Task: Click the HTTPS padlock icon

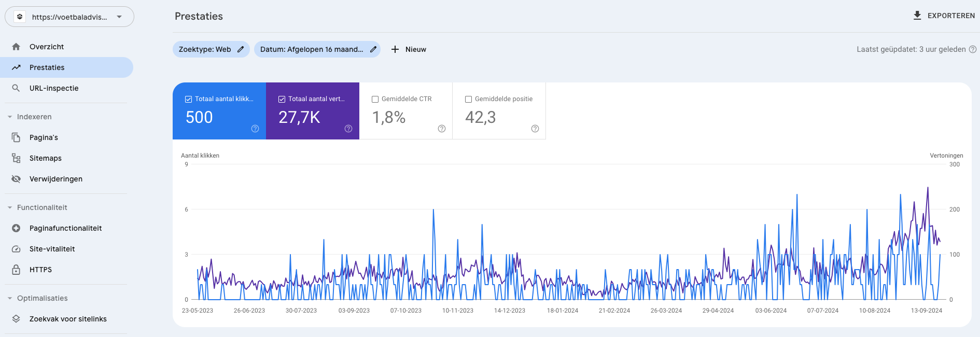Action: coord(16,270)
